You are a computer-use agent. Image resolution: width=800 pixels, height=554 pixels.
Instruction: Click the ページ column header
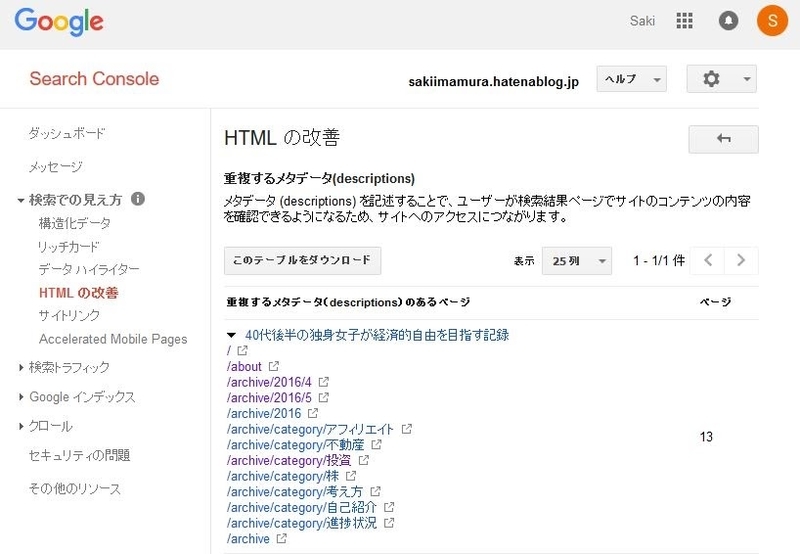coord(715,302)
